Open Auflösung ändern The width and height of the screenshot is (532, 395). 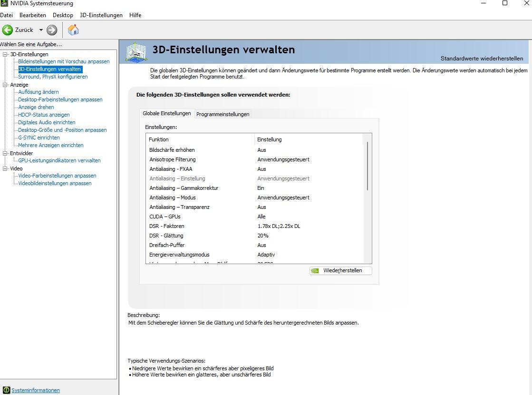click(39, 92)
